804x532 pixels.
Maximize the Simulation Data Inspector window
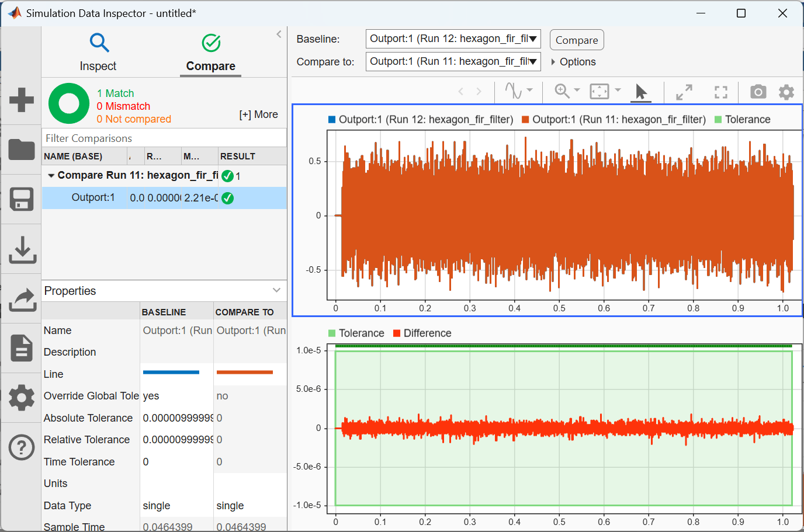[x=741, y=13]
